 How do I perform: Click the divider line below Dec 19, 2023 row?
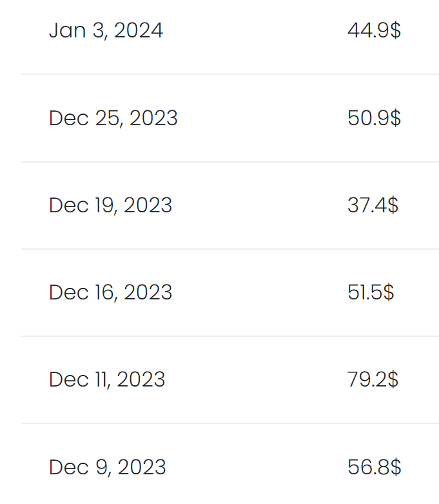230,249
